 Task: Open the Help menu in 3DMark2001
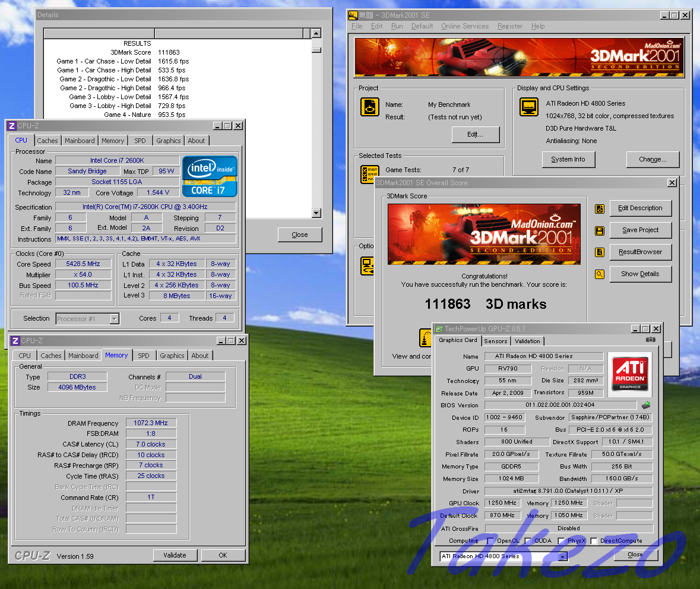click(538, 26)
